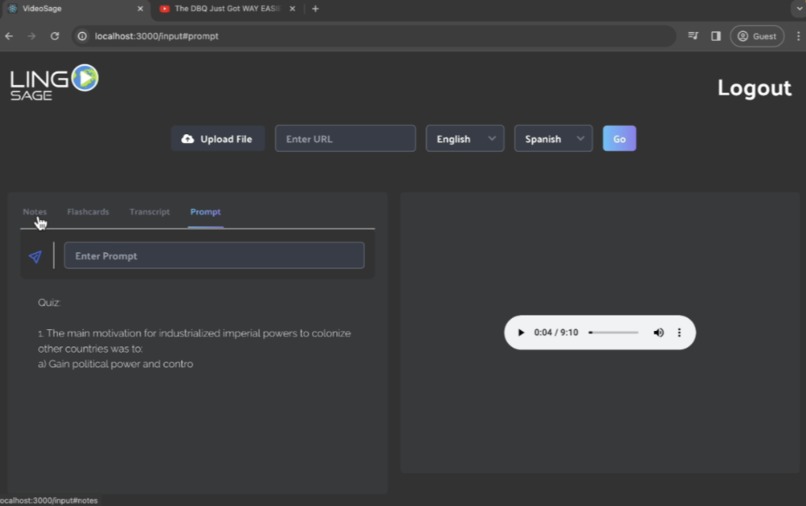Close the DBQ YouTube tab
This screenshot has height=506, width=806.
tap(292, 9)
